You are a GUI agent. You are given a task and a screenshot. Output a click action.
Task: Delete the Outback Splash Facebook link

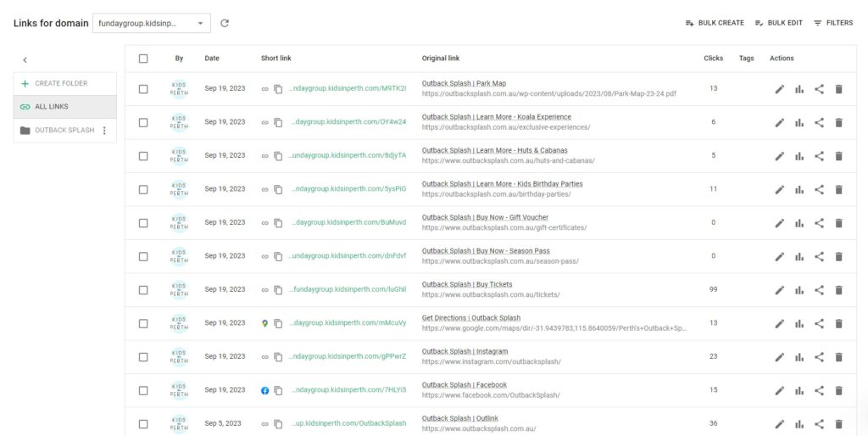pyautogui.click(x=838, y=390)
